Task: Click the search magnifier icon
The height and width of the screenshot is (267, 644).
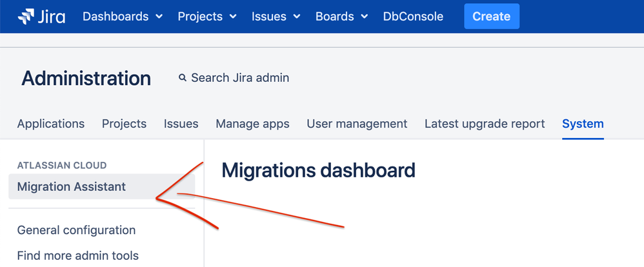Action: [183, 77]
